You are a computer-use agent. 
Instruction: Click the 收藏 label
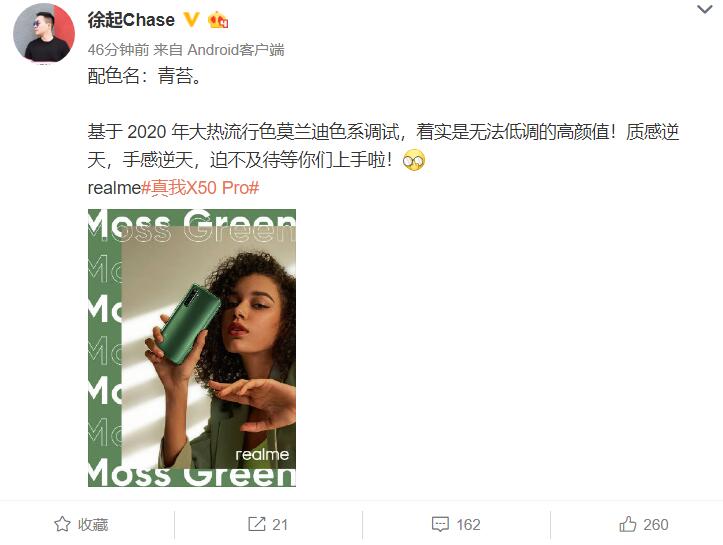pyautogui.click(x=93, y=525)
